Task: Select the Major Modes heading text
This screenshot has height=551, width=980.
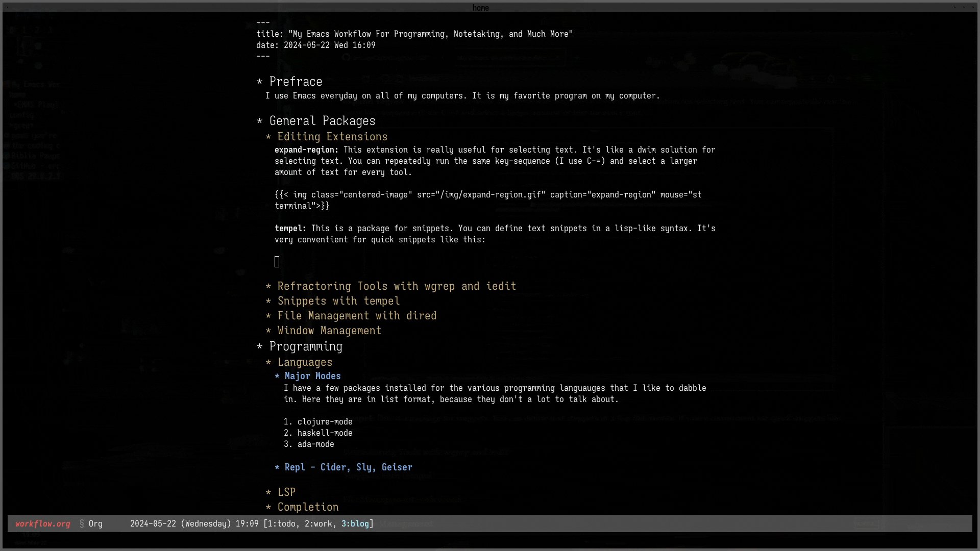Action: coord(313,376)
